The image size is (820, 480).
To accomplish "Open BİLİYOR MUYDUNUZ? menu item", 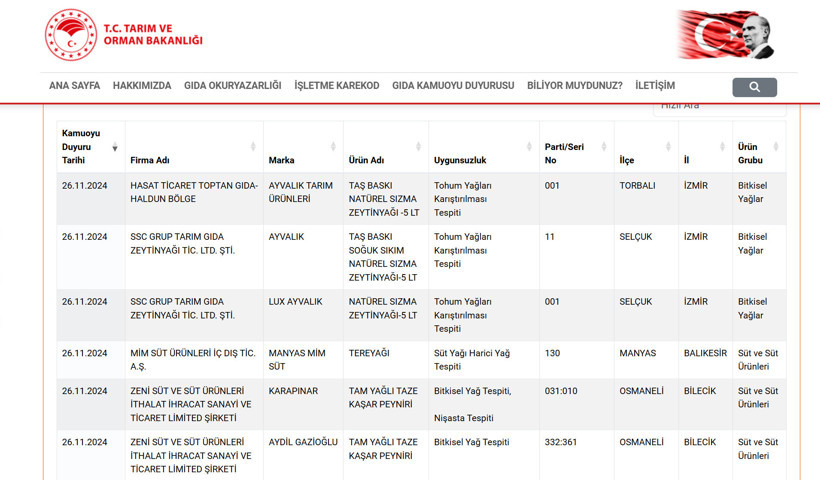I will click(575, 86).
